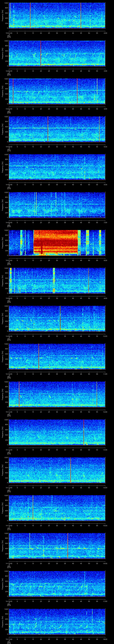Click the '10:00' end time label
Screen dimensions: 114x644
[x=105, y=336]
